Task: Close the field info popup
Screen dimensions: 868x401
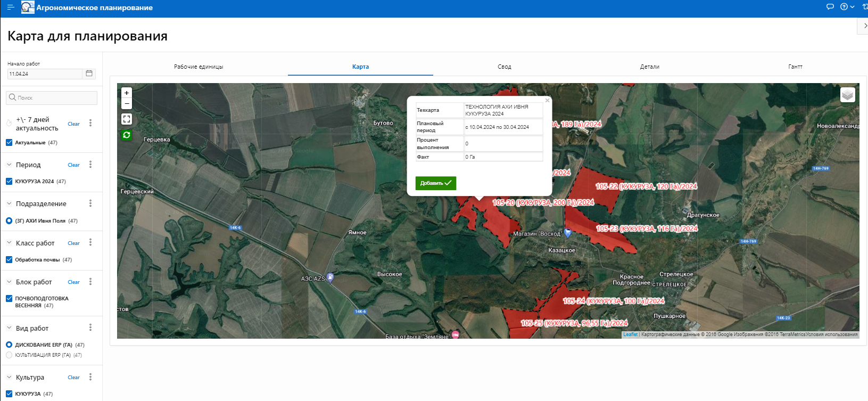Action: [547, 100]
